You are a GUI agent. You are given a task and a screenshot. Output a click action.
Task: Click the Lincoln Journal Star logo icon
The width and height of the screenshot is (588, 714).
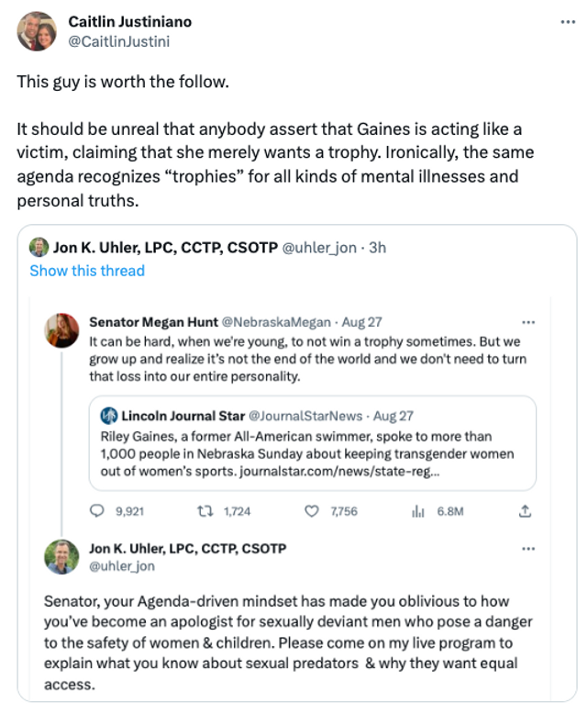coord(108,415)
